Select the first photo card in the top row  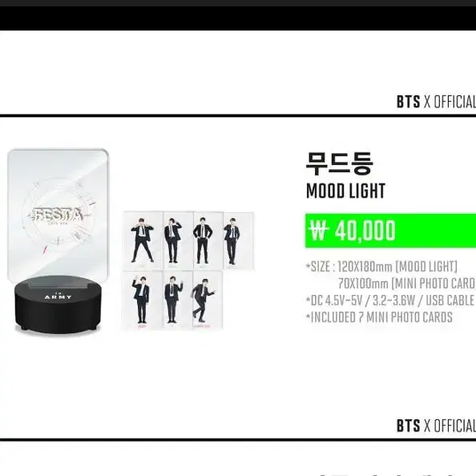click(142, 240)
